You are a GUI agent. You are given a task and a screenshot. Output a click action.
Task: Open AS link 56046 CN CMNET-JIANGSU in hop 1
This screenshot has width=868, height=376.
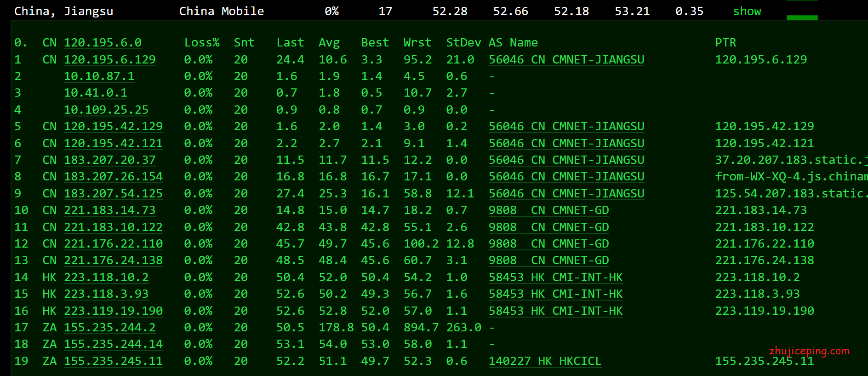point(566,60)
